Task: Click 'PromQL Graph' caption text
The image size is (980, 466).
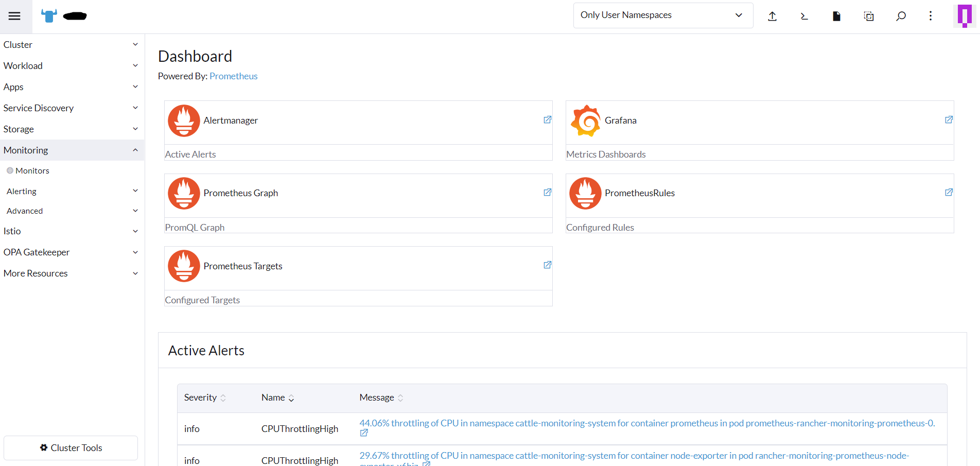Action: pyautogui.click(x=195, y=228)
